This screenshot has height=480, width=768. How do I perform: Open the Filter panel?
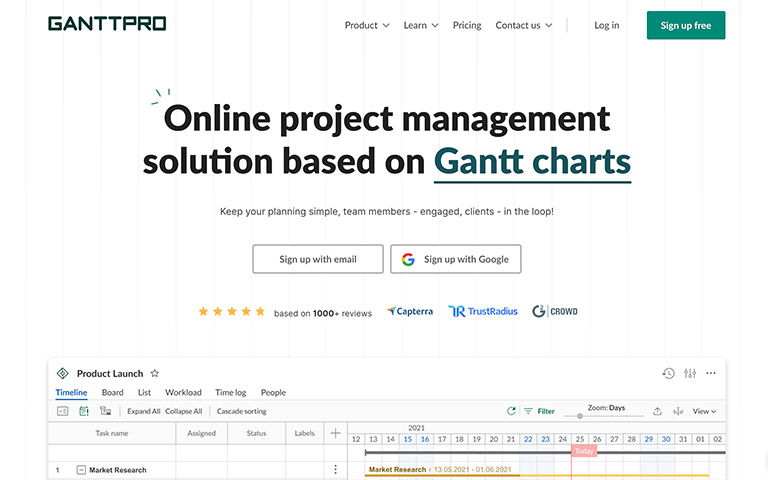point(546,411)
